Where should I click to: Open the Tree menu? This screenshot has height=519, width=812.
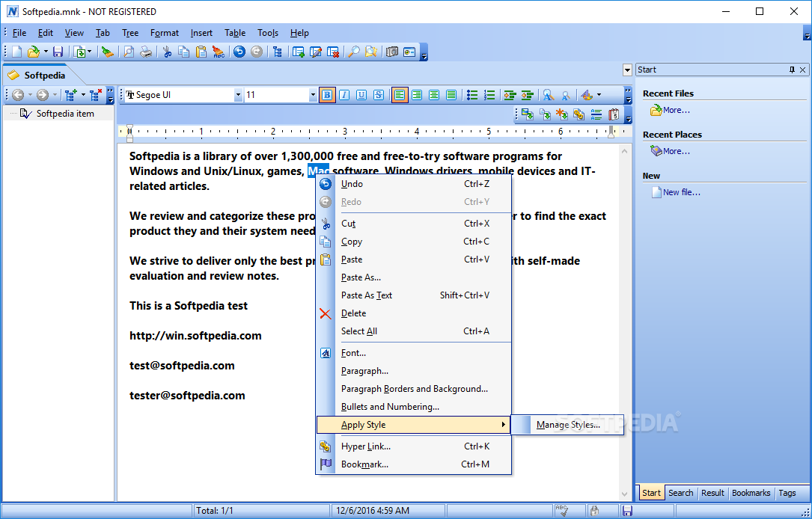pyautogui.click(x=130, y=33)
